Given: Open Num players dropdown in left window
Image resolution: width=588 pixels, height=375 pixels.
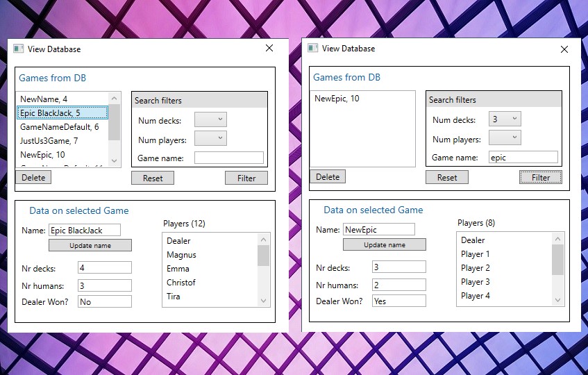Looking at the screenshot, I should [x=210, y=138].
